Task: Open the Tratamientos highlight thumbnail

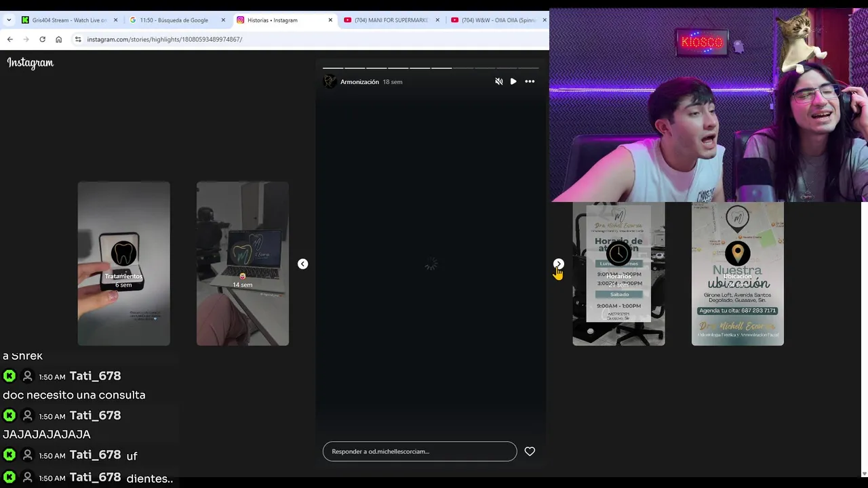Action: [123, 264]
